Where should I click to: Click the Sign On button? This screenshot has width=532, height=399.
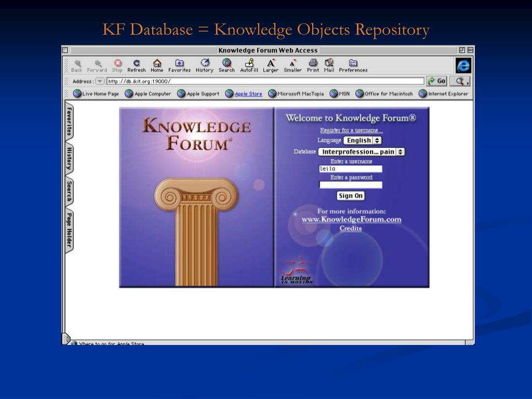[x=351, y=196]
